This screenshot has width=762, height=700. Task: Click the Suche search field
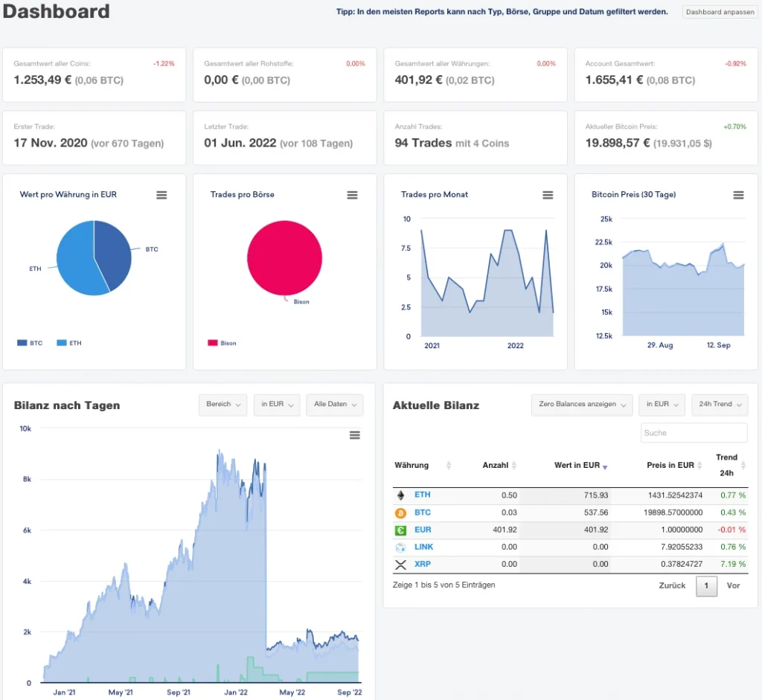tap(694, 433)
